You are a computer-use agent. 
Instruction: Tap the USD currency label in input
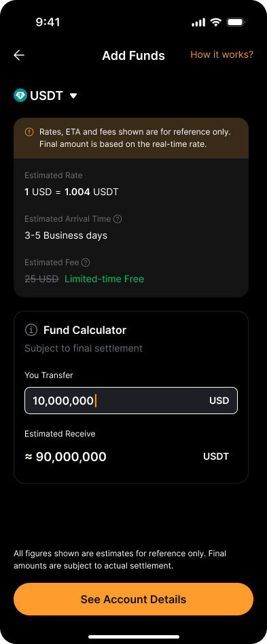219,401
